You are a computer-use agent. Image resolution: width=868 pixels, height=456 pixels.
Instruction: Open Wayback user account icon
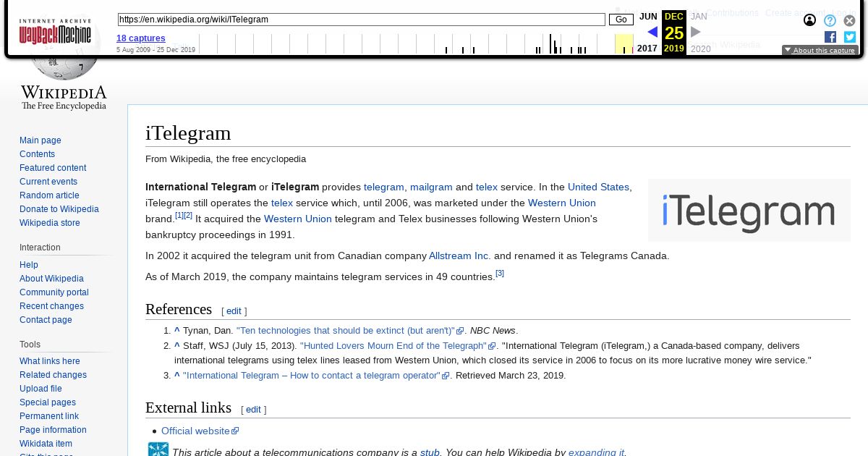[809, 20]
